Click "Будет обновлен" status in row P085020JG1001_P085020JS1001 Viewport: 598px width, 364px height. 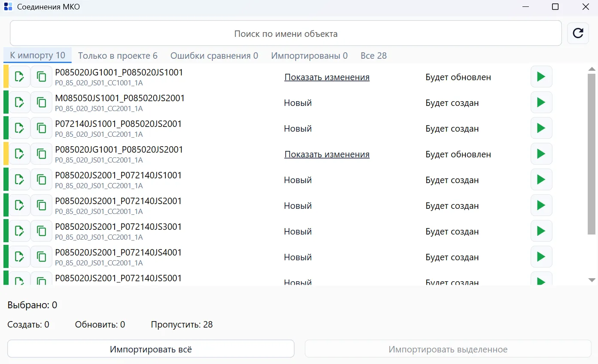(458, 77)
